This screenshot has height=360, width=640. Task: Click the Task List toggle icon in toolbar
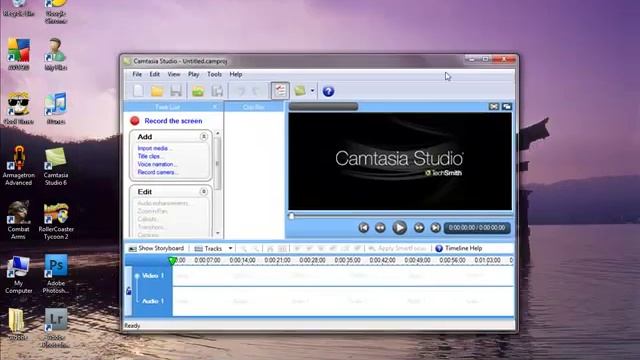280,91
